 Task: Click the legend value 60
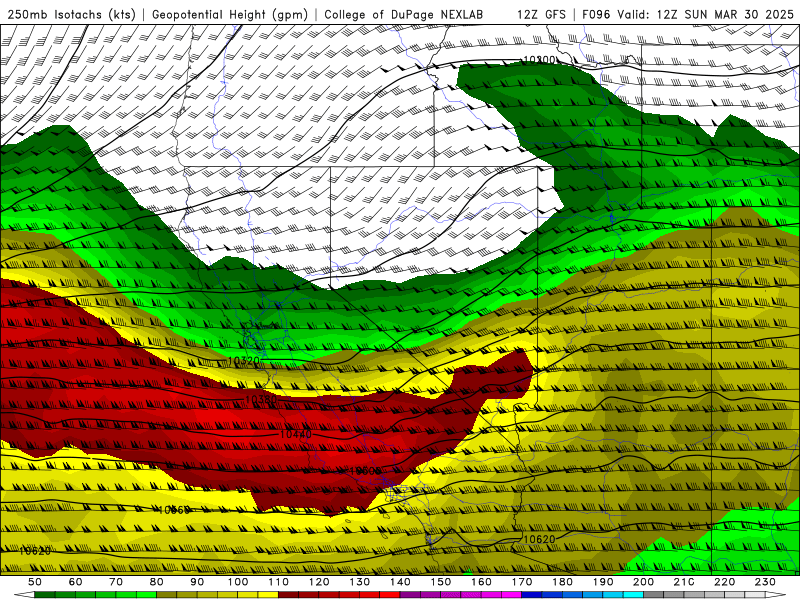[75, 582]
